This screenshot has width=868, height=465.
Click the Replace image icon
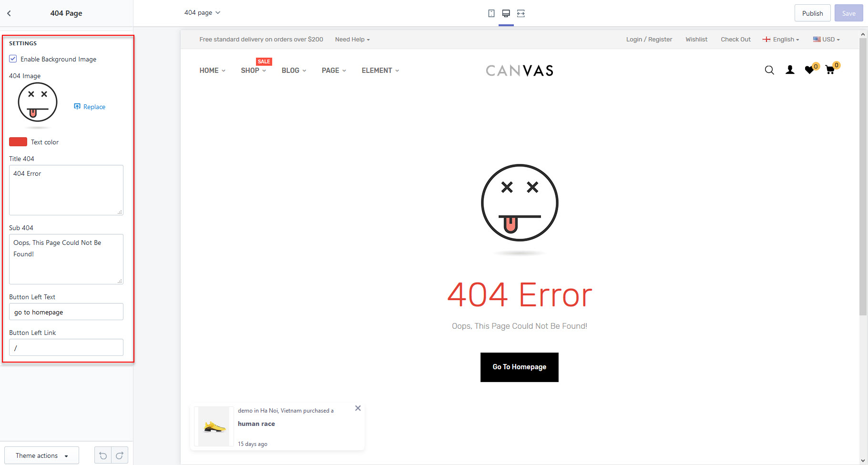click(x=77, y=107)
